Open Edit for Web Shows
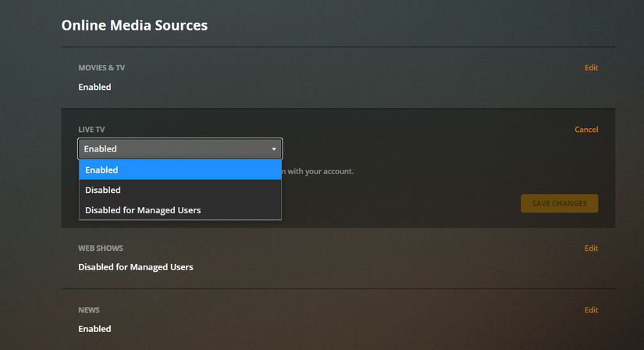Viewport: 644px width, 350px height. pos(591,248)
